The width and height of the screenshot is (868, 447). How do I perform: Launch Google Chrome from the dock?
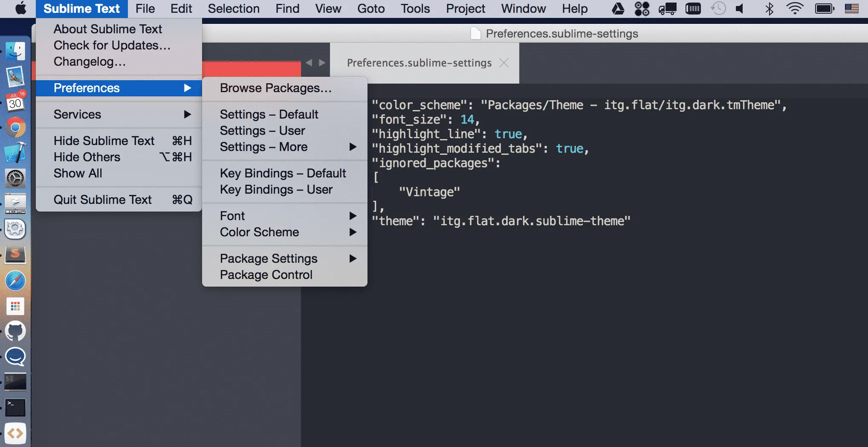pos(15,128)
